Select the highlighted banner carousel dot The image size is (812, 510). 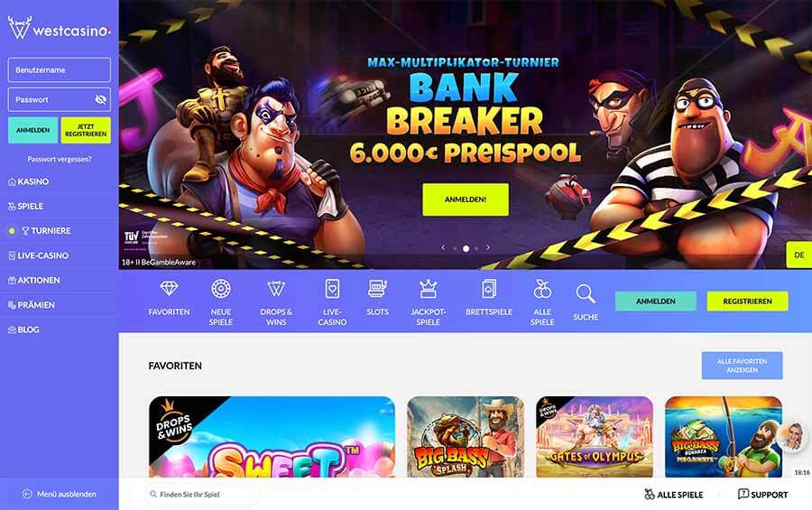point(466,249)
